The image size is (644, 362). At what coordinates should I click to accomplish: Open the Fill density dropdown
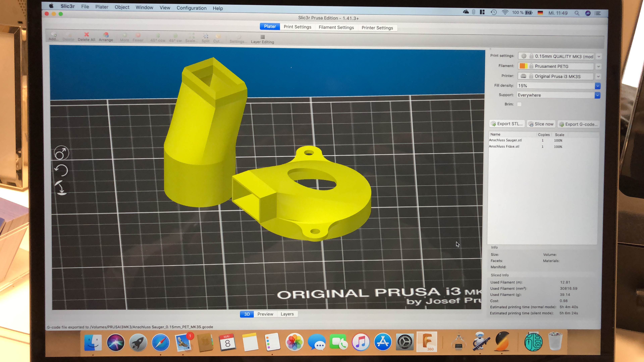[598, 86]
